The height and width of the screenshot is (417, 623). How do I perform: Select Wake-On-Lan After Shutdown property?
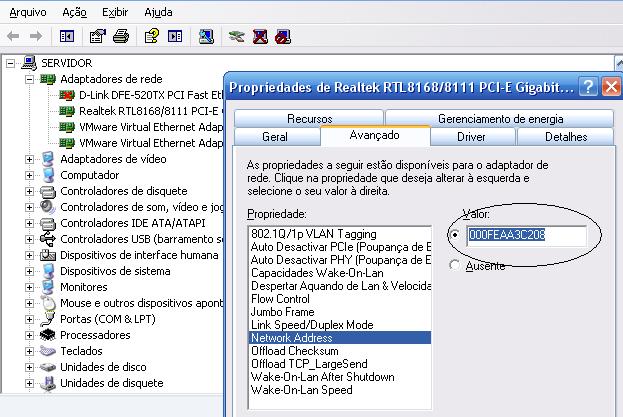tap(340, 377)
